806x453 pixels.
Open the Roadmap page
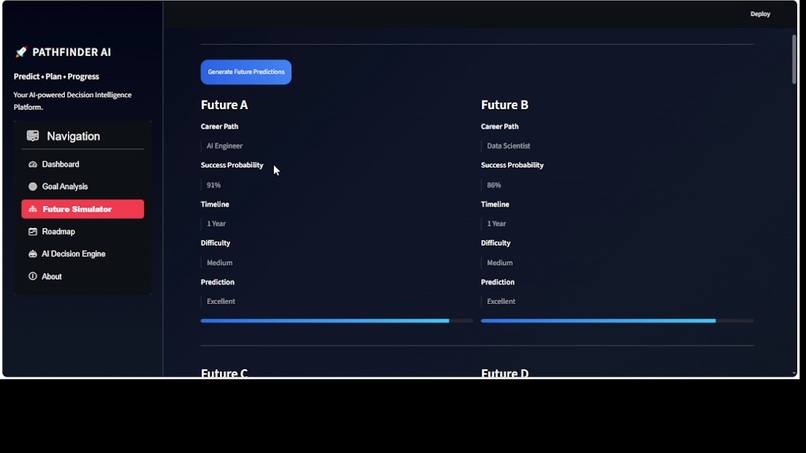click(x=83, y=232)
